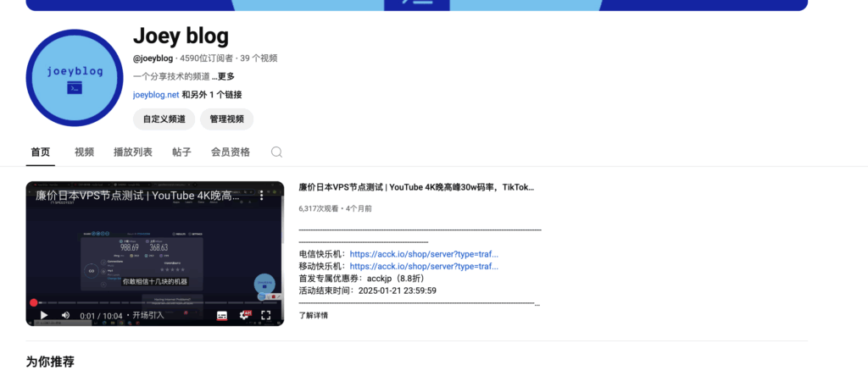
Task: Switch to the 视频 tab
Action: (x=84, y=152)
